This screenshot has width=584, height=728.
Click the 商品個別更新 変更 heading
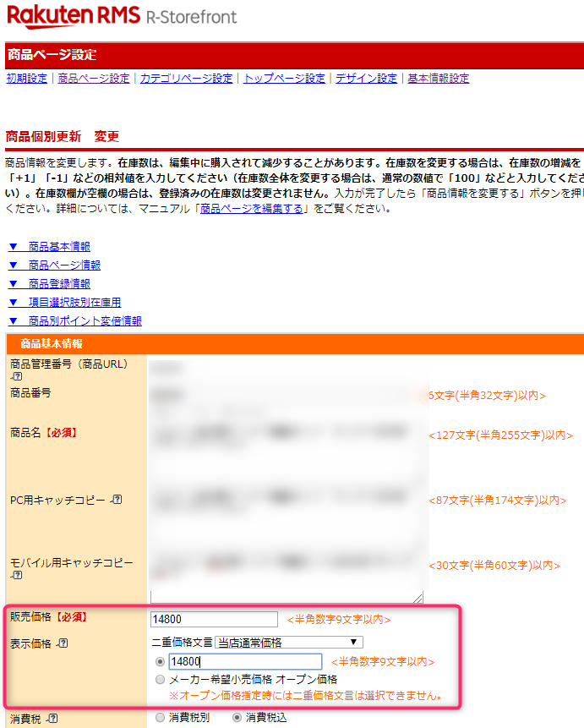click(x=63, y=136)
